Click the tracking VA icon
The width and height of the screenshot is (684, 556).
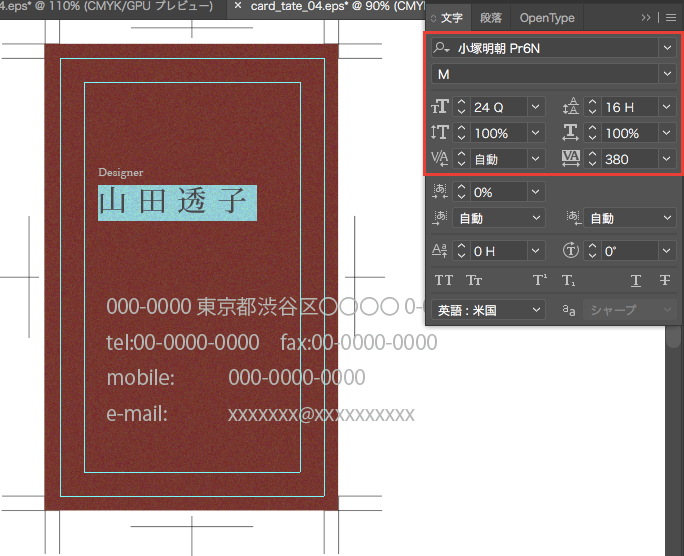point(572,158)
